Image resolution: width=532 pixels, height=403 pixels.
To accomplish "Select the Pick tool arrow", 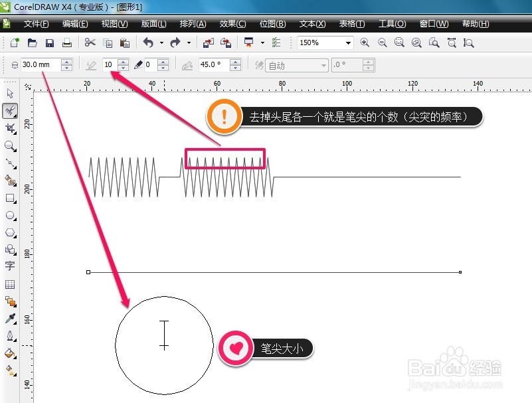I will click(10, 93).
